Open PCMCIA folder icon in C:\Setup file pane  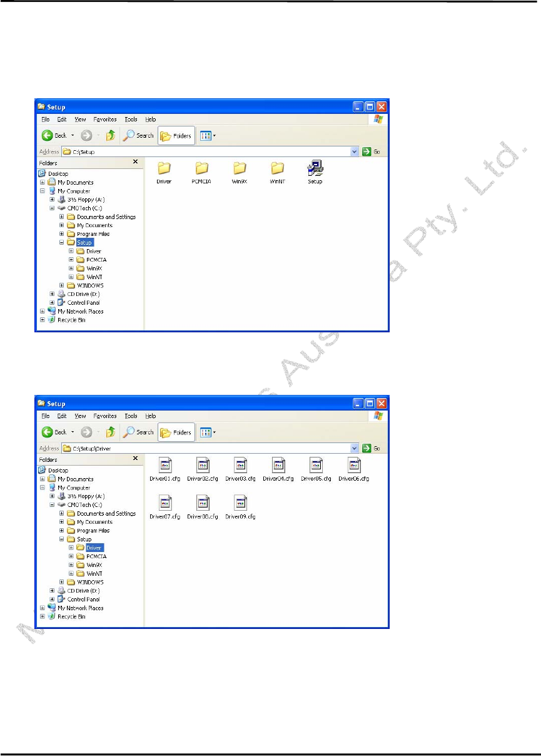[x=201, y=168]
